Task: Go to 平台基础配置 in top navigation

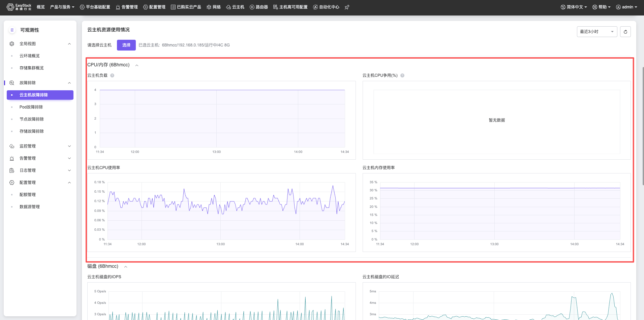Action: [x=95, y=7]
